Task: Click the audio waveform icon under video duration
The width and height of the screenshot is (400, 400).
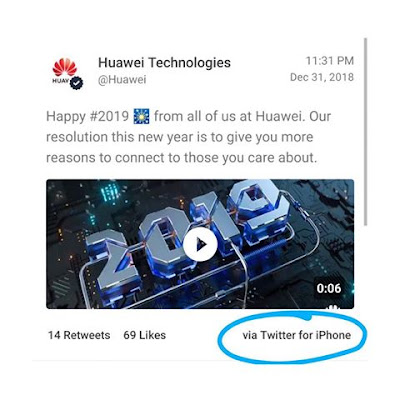Action: 331,307
